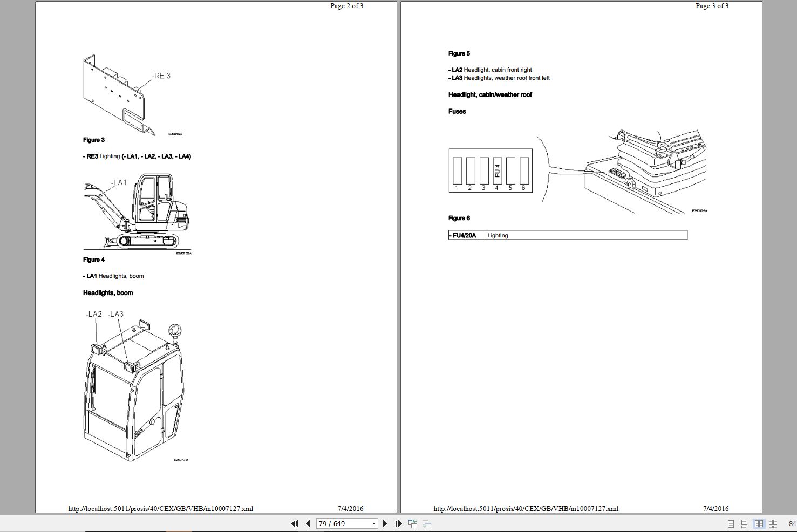Click the "Page 2 of 3" header
Screen dimensions: 797x532
tap(347, 6)
